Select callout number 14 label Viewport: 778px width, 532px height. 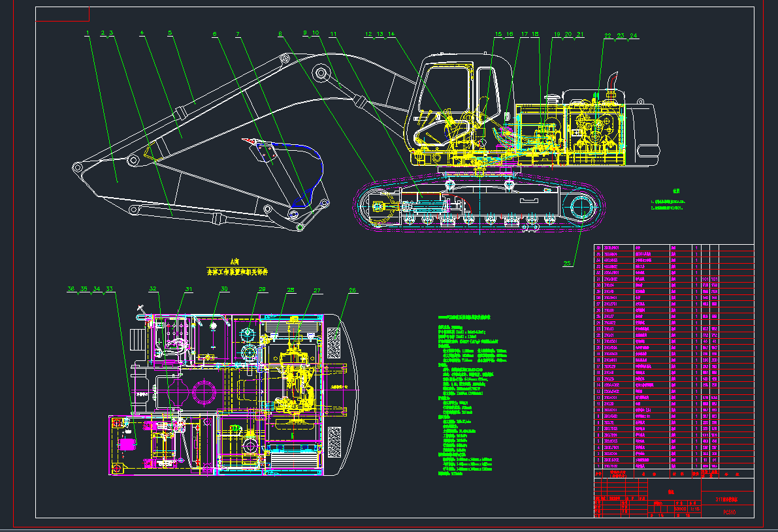[391, 34]
